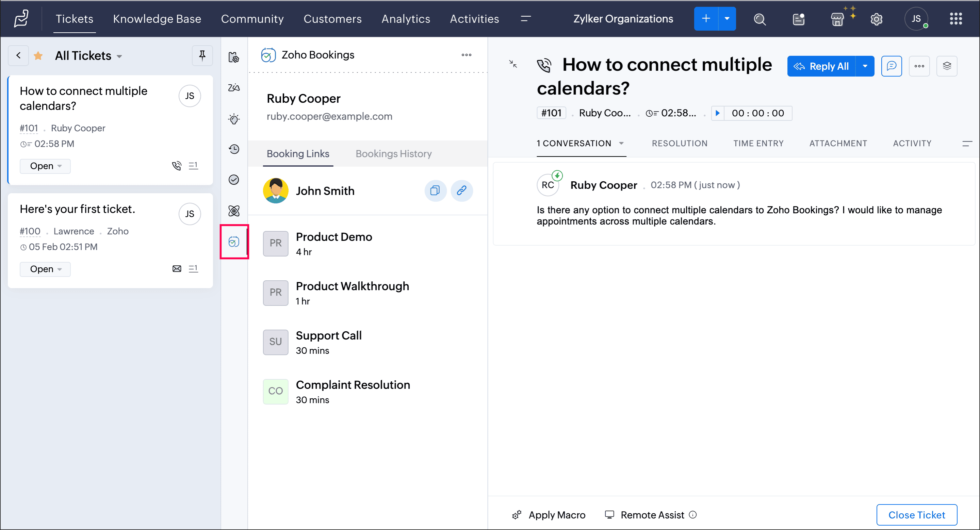Click the Close Ticket button
This screenshot has width=980, height=530.
pyautogui.click(x=916, y=515)
